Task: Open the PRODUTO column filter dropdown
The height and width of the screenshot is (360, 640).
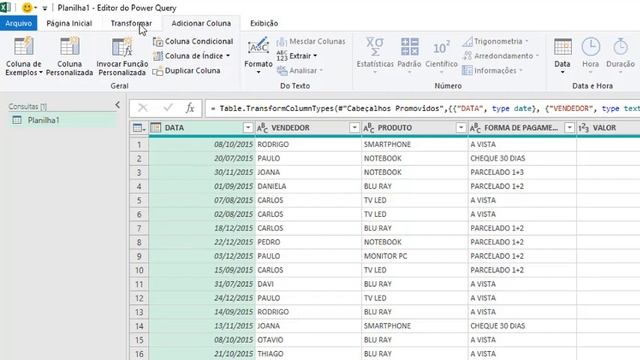Action: [x=461, y=128]
